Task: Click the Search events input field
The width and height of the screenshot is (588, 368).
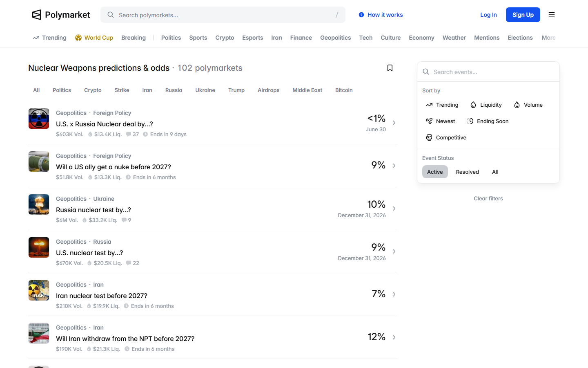Action: [488, 72]
